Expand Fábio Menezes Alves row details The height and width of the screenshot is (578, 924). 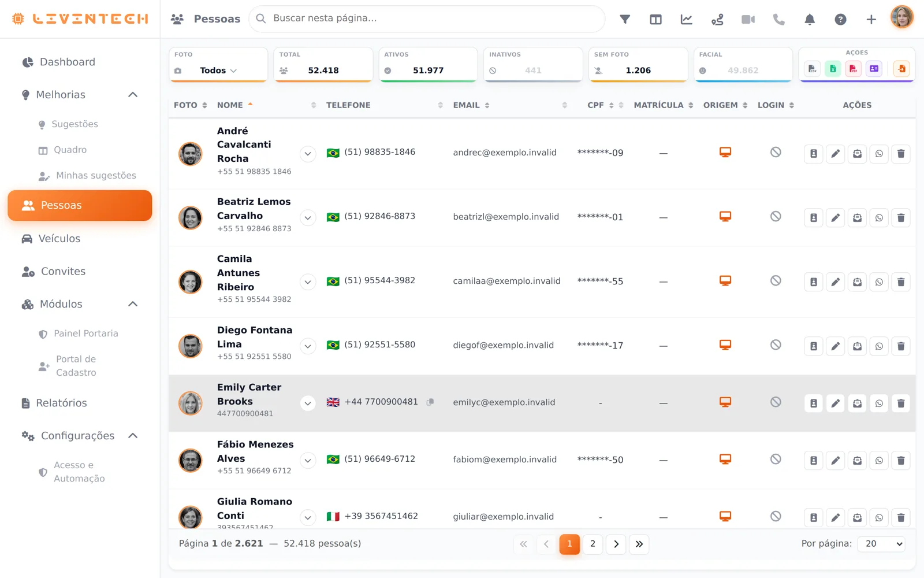click(x=308, y=461)
